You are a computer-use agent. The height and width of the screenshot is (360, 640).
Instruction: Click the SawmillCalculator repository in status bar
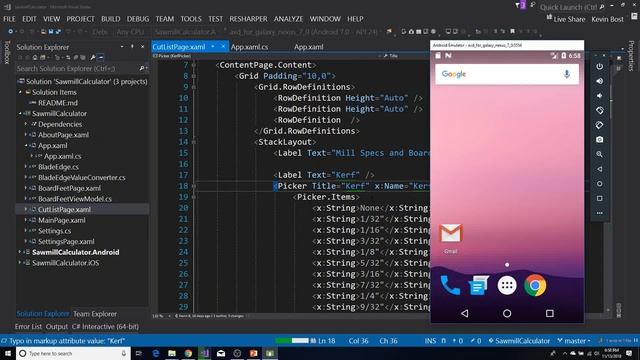[520, 341]
